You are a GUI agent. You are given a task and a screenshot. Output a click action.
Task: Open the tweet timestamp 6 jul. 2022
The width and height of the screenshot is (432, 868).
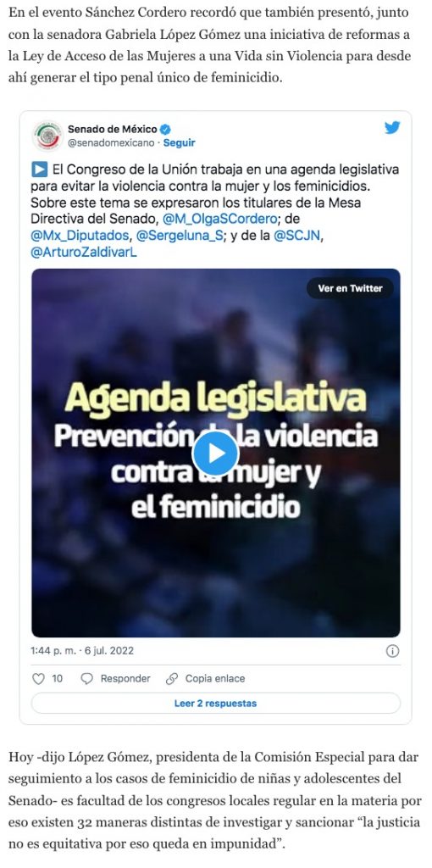(x=82, y=651)
